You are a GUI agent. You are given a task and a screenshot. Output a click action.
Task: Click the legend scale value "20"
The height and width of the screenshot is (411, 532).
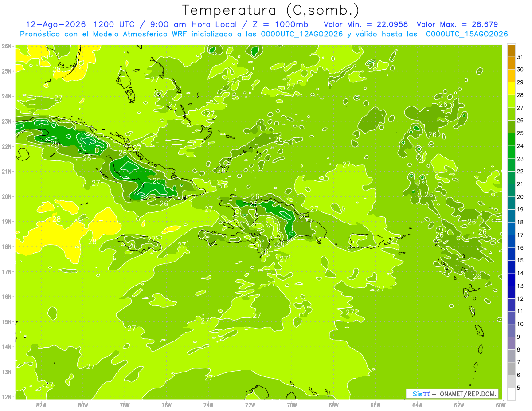[520, 197]
